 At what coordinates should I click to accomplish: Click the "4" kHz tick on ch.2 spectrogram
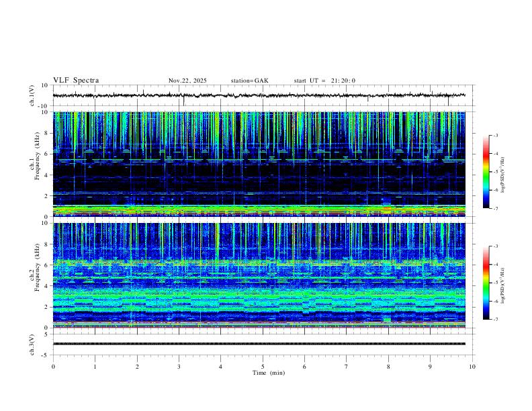click(47, 286)
